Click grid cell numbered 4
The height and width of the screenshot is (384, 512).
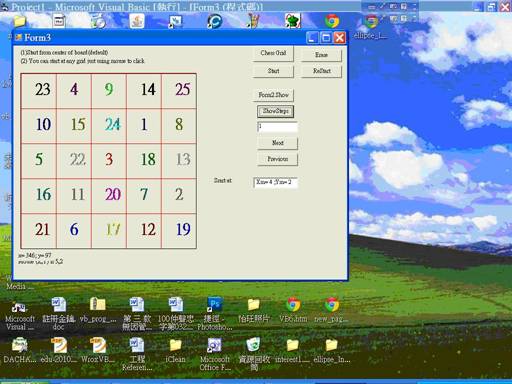tap(74, 91)
